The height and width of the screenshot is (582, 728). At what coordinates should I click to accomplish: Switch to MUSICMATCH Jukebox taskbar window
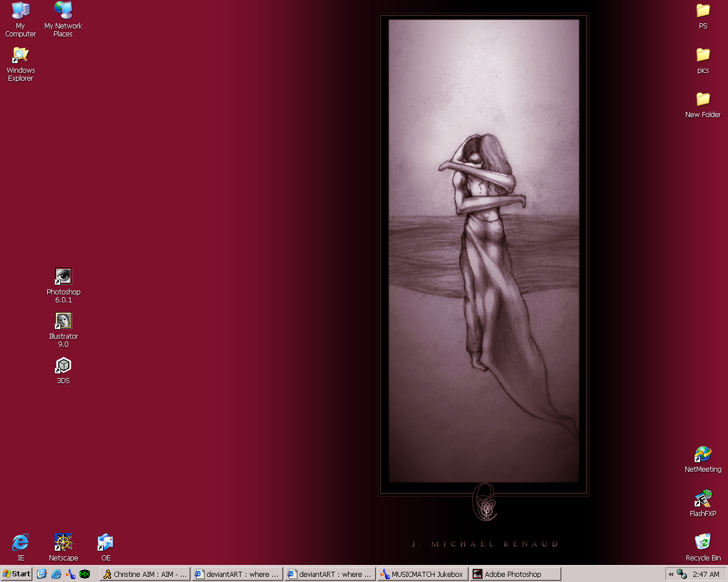click(x=423, y=574)
